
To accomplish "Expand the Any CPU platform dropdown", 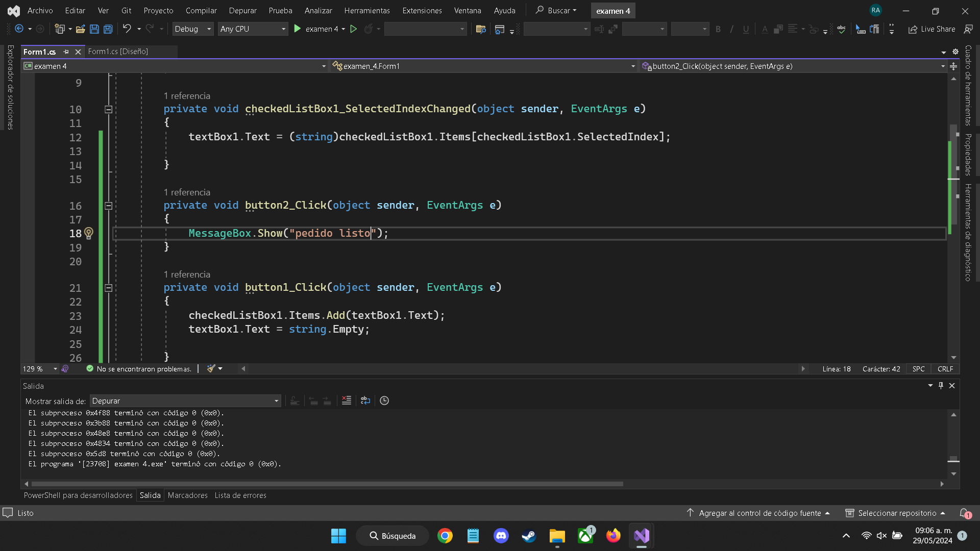I will [253, 29].
